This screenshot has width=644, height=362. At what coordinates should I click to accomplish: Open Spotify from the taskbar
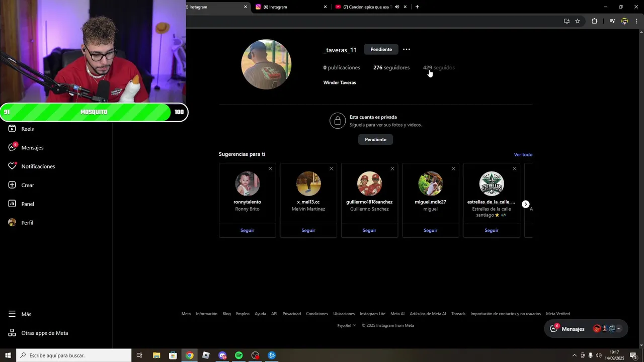click(x=239, y=355)
